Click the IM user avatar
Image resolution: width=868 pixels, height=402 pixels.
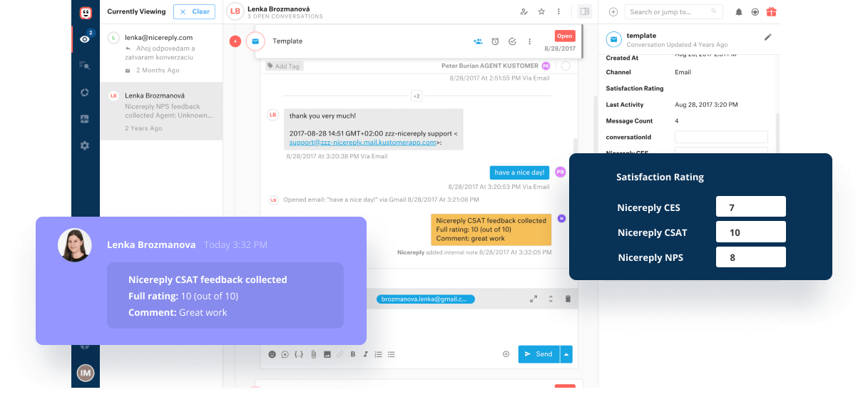tap(86, 373)
